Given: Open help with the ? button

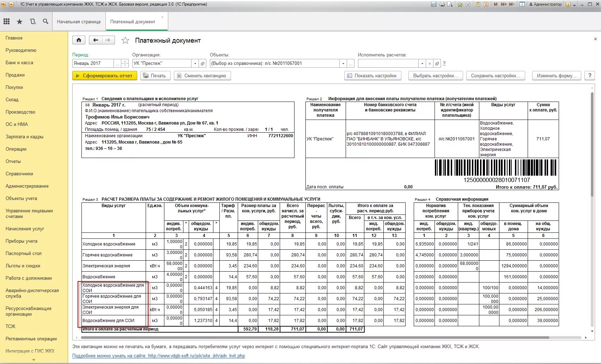Looking at the screenshot, I should coord(590,75).
